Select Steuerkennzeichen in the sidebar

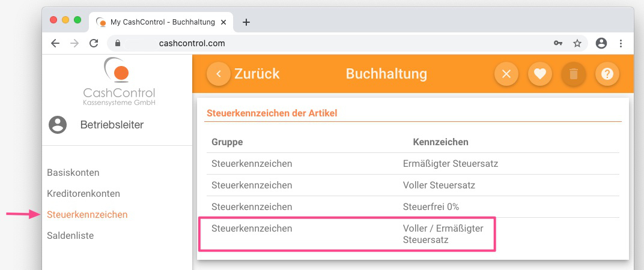coord(87,215)
